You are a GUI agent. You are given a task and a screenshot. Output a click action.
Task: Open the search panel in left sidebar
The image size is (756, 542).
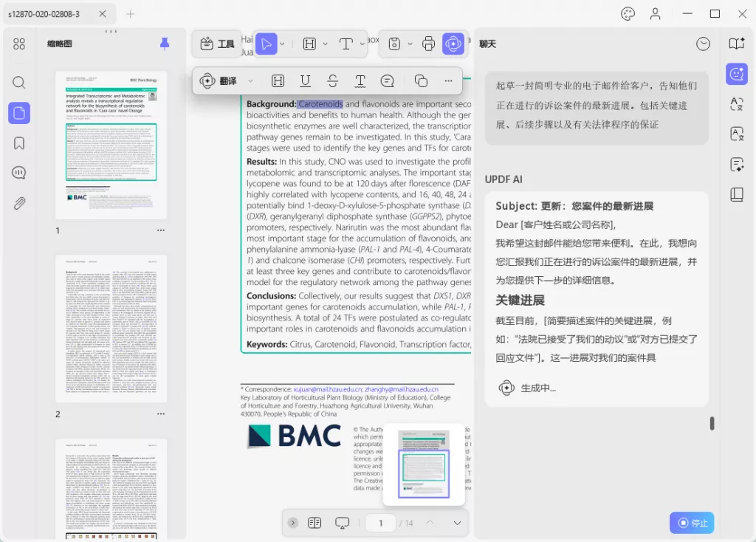coord(19,83)
